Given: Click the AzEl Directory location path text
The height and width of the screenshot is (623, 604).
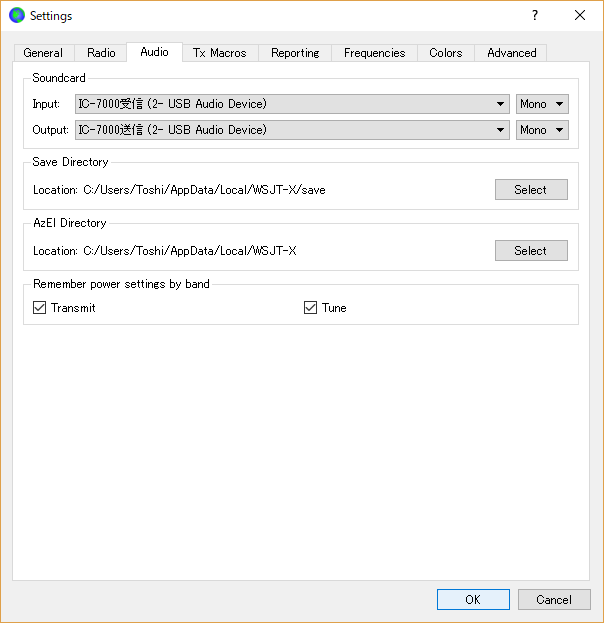Looking at the screenshot, I should [x=190, y=251].
